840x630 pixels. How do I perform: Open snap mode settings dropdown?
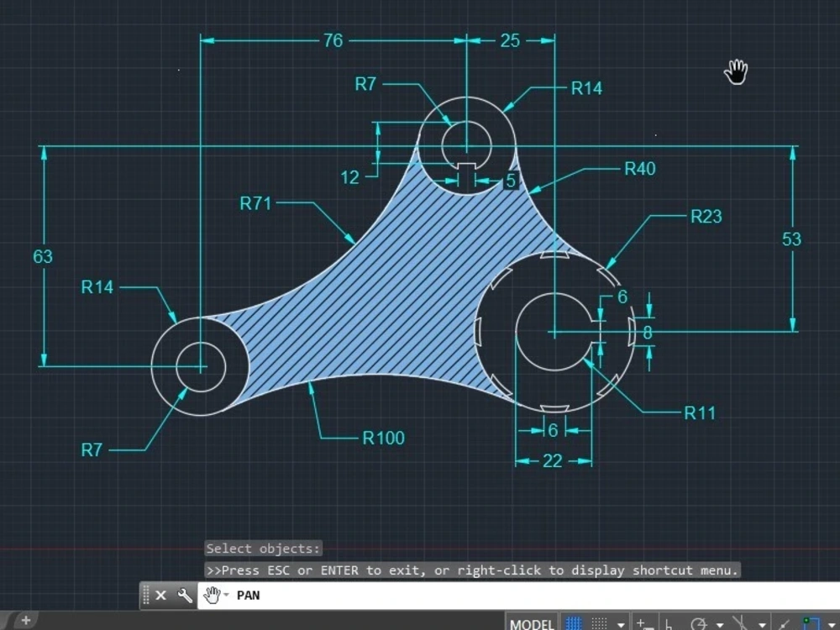tap(621, 625)
